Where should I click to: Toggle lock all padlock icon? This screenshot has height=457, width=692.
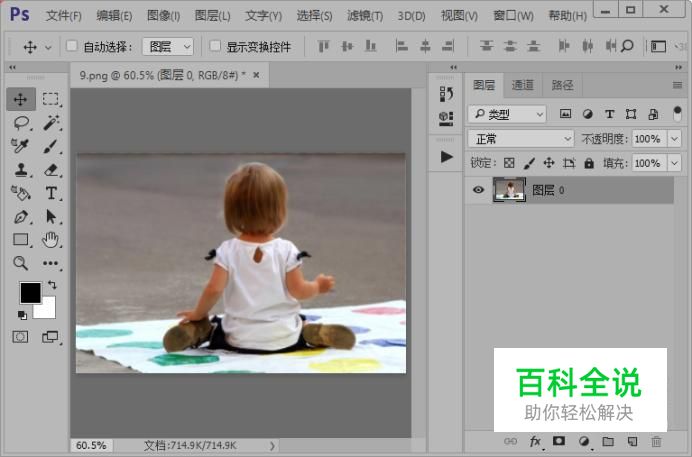(589, 163)
